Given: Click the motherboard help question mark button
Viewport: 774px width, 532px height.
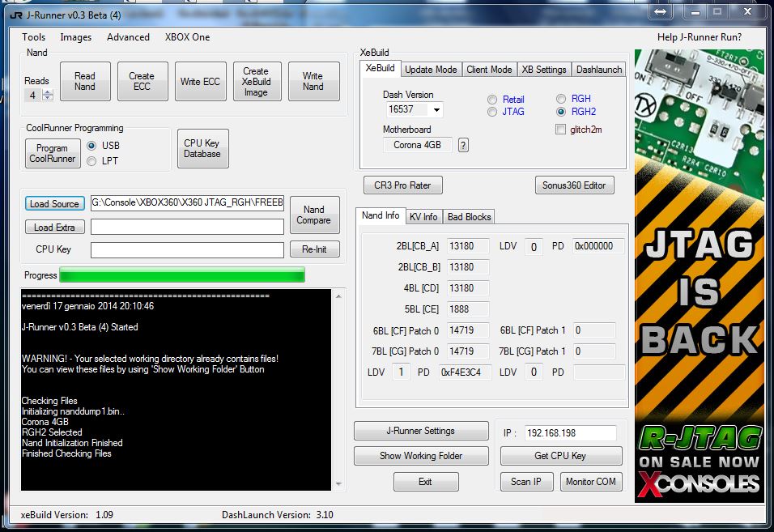Looking at the screenshot, I should (x=463, y=145).
